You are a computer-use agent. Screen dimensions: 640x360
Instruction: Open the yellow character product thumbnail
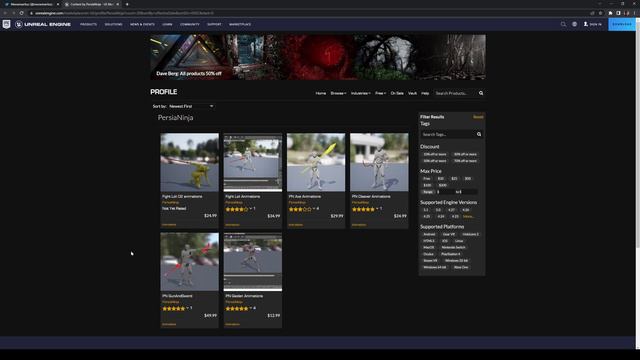189,162
